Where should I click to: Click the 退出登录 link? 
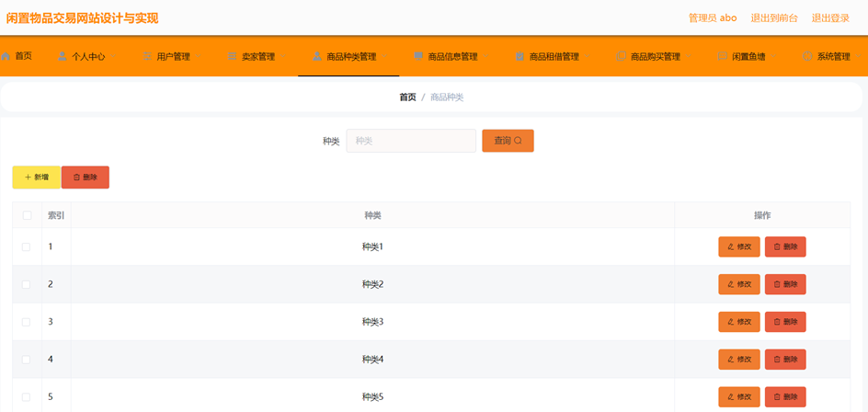pos(830,17)
